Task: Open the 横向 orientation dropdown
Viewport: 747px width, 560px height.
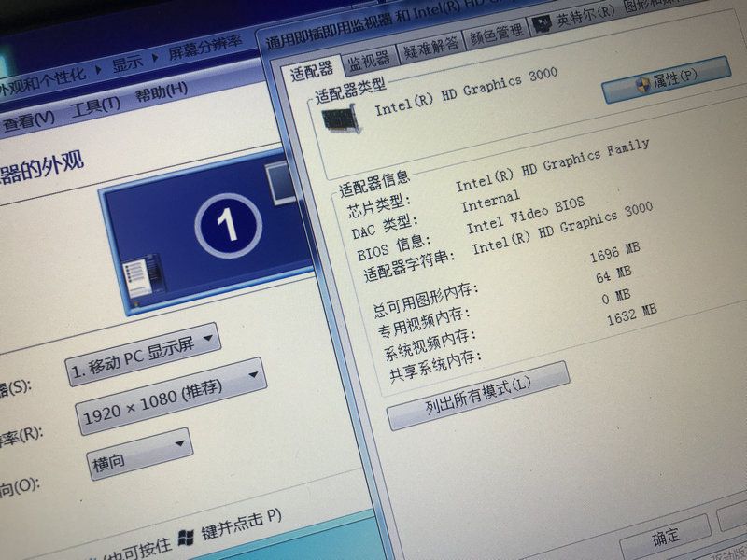Action: [x=139, y=455]
